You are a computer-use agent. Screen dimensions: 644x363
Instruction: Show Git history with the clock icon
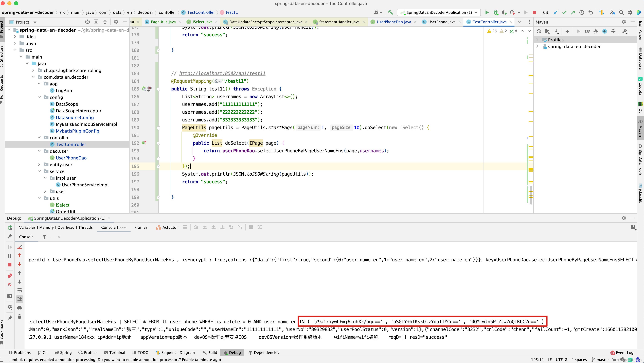[x=582, y=12]
